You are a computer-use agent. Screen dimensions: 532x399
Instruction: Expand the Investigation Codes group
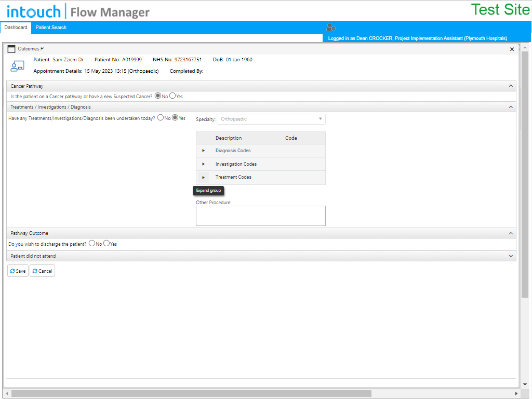click(204, 164)
